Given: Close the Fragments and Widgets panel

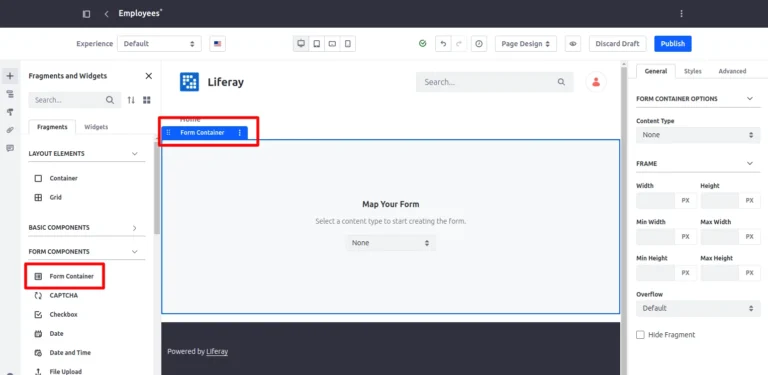Looking at the screenshot, I should 149,76.
